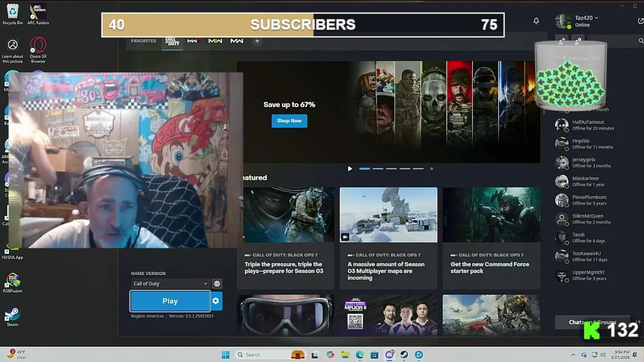Show hidden system tray icons
This screenshot has width=644, height=362.
[573, 355]
